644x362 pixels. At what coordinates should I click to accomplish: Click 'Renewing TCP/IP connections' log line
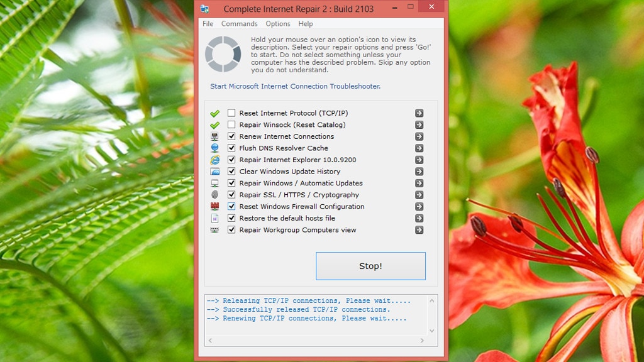click(306, 318)
